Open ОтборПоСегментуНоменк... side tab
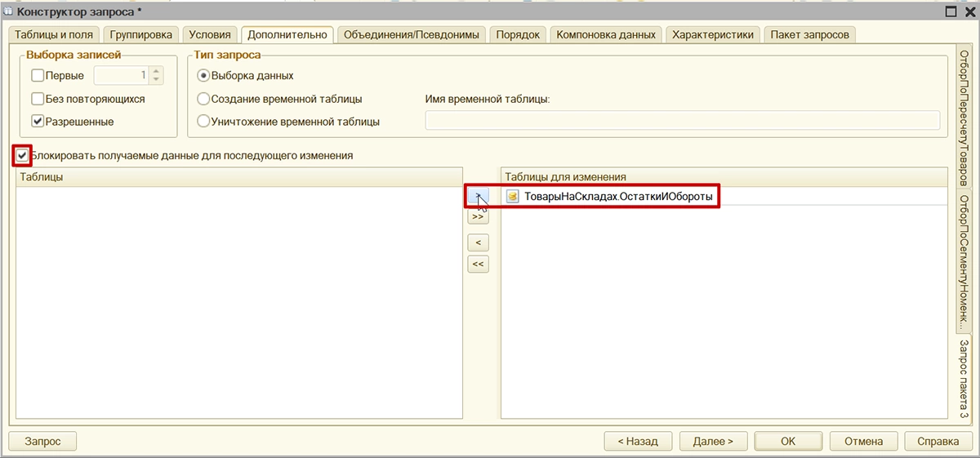980x458 pixels. click(964, 261)
